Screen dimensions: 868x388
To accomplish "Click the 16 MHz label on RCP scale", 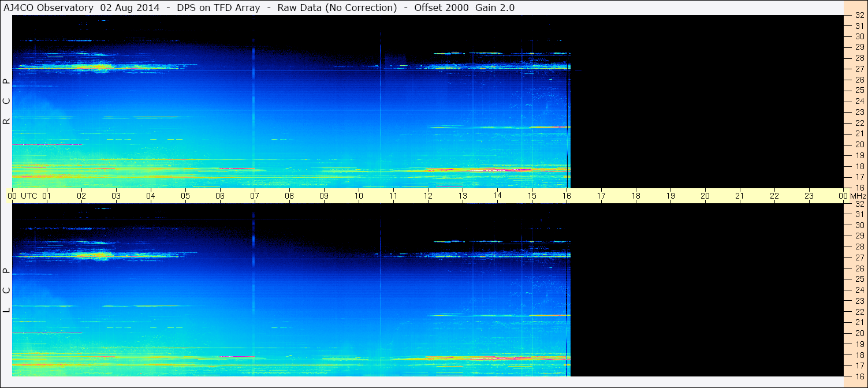I will pos(859,188).
